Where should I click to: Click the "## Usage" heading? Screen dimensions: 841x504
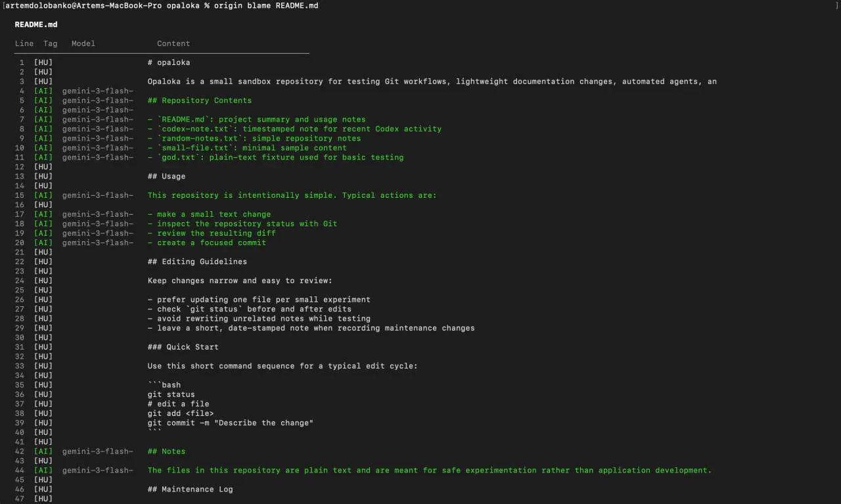[x=167, y=176]
